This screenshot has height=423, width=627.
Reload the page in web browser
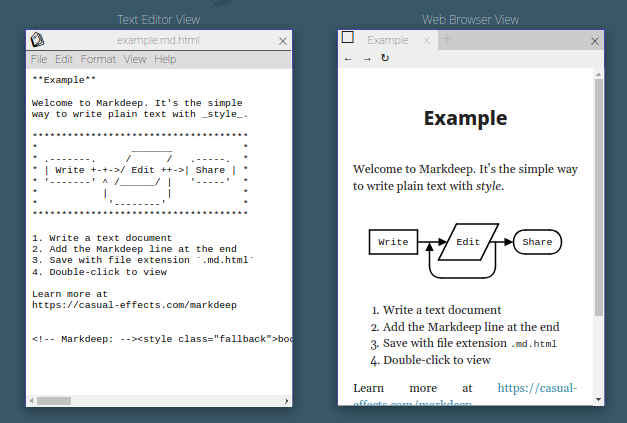[385, 58]
